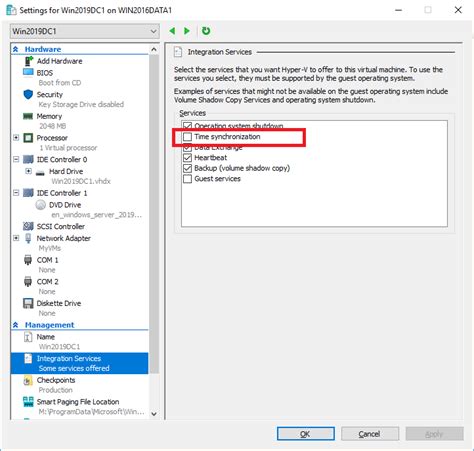
Task: Expand the Hard Drive node
Action: click(x=28, y=171)
